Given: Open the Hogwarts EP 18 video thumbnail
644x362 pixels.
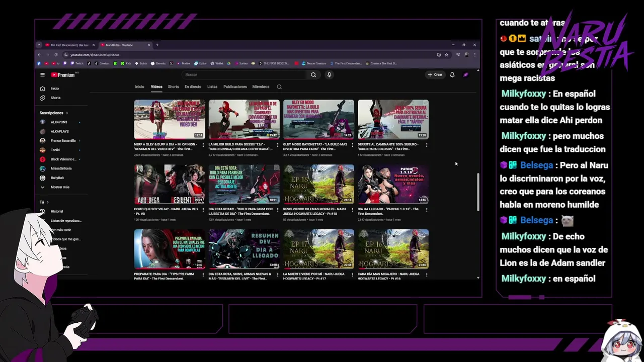Looking at the screenshot, I should [318, 184].
